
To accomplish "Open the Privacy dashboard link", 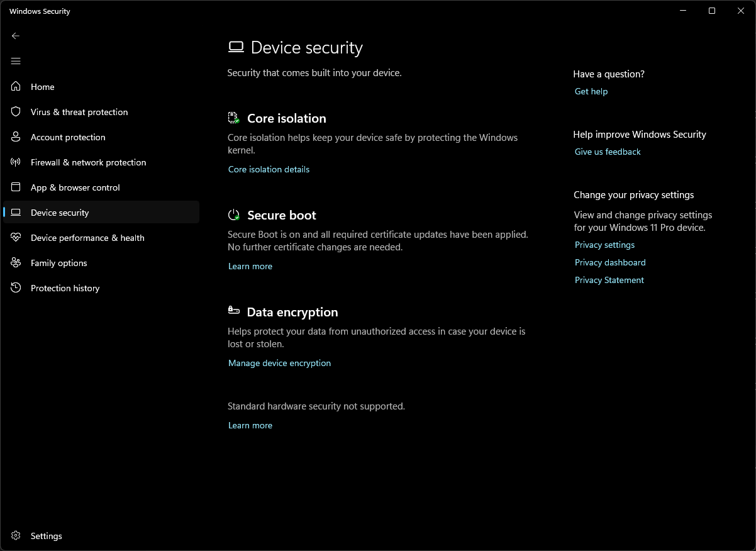I will pos(610,262).
